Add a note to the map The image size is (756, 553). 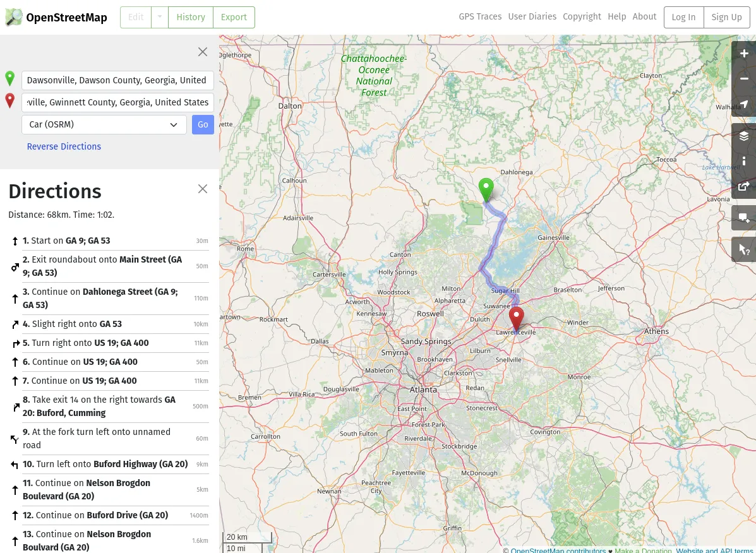[743, 218]
